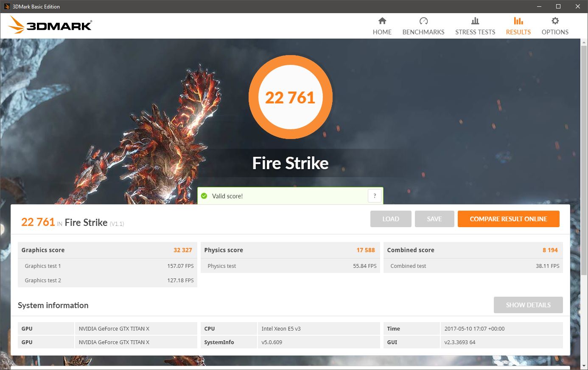Click the Benchmarks gauge icon
Image resolution: width=588 pixels, height=370 pixels.
pos(423,20)
